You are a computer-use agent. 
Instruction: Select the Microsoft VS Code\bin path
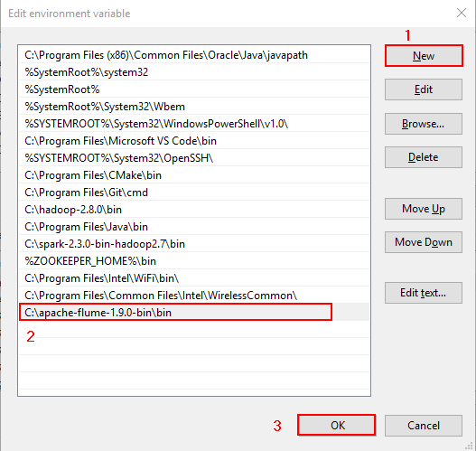pyautogui.click(x=194, y=141)
